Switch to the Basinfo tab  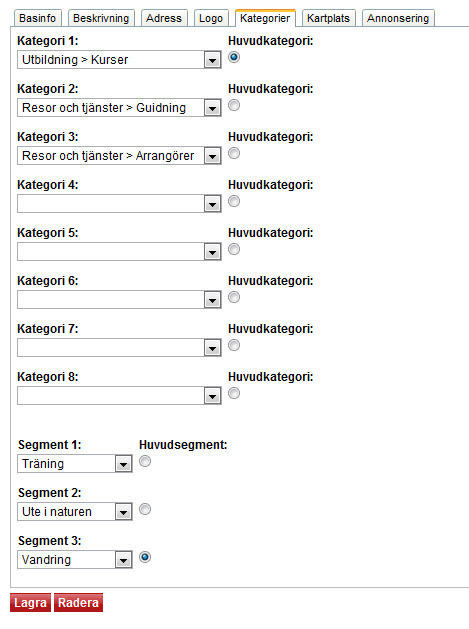coord(38,18)
